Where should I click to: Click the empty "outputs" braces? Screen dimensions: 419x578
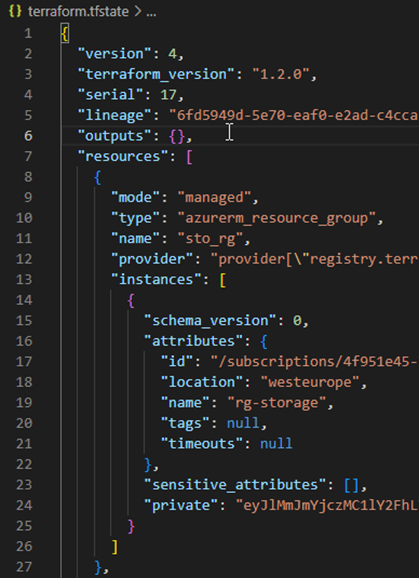click(x=177, y=136)
